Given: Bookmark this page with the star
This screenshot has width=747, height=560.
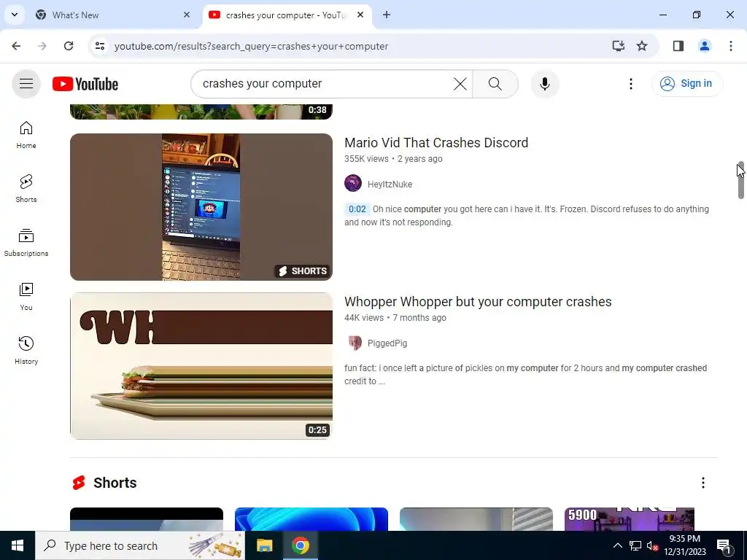Looking at the screenshot, I should 642,46.
